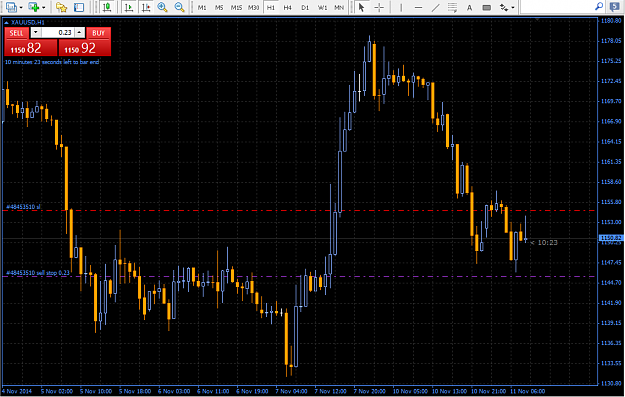
Task: Open the Navigator folder-star icon
Action: [61, 7]
